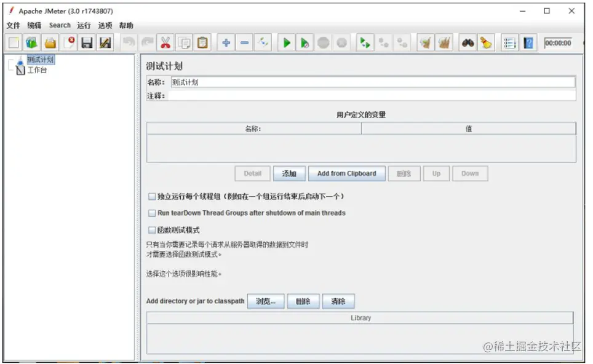593x364 pixels.
Task: Save the plan with floppy disk icon
Action: coord(87,42)
